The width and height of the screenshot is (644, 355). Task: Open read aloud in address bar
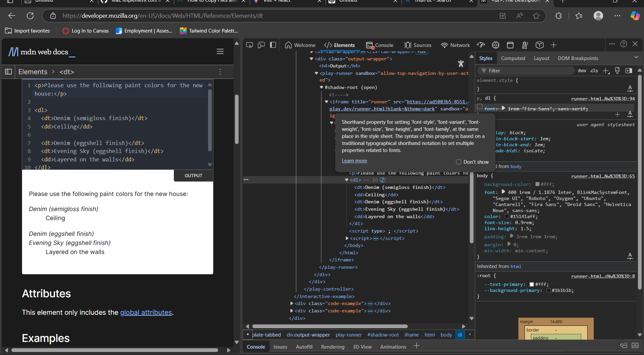519,16
